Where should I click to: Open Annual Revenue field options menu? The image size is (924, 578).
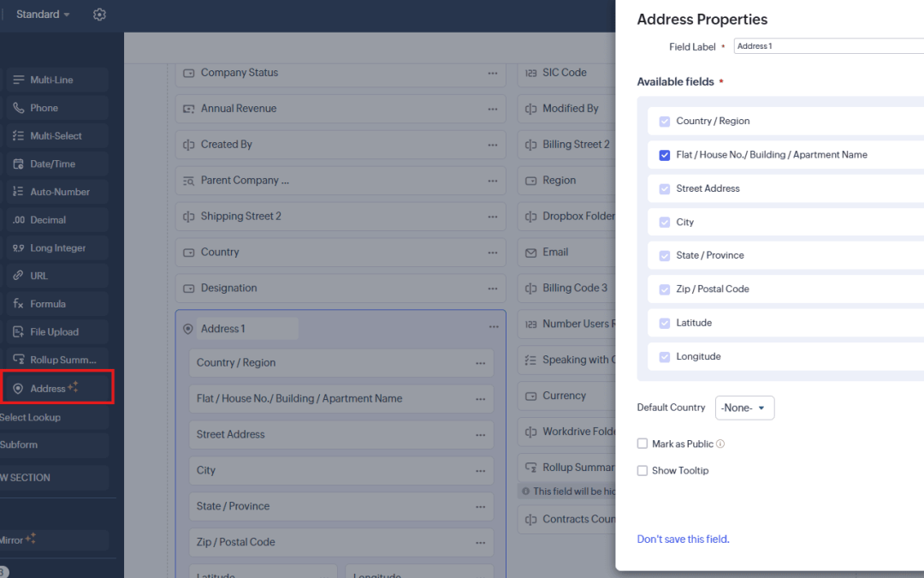[x=493, y=109]
